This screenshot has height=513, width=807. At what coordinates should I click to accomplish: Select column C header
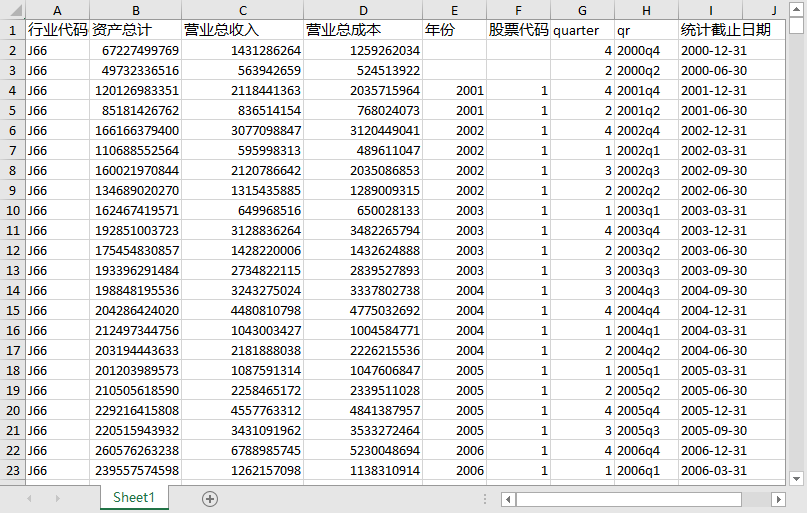click(243, 10)
